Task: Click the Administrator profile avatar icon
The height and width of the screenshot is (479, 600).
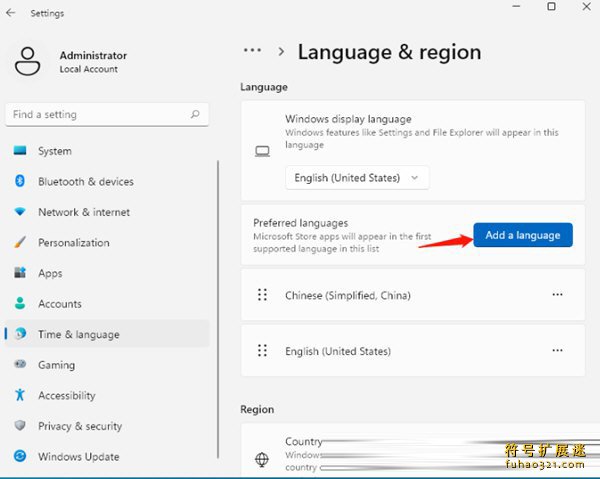Action: [28, 62]
